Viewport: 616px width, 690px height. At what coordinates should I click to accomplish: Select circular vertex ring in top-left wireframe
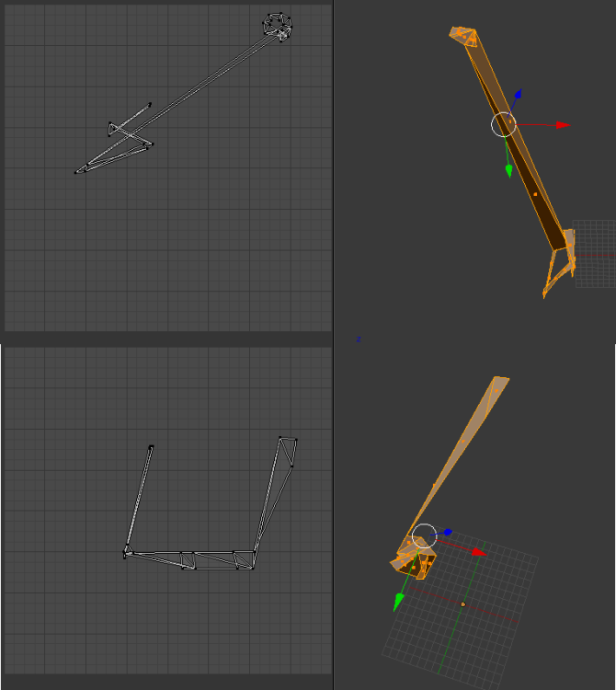[x=278, y=28]
